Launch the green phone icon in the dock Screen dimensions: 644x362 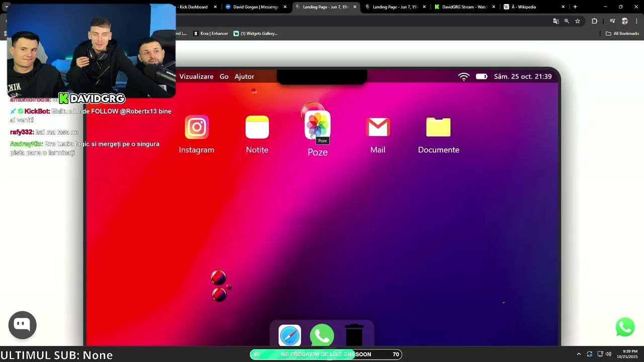coord(322,336)
